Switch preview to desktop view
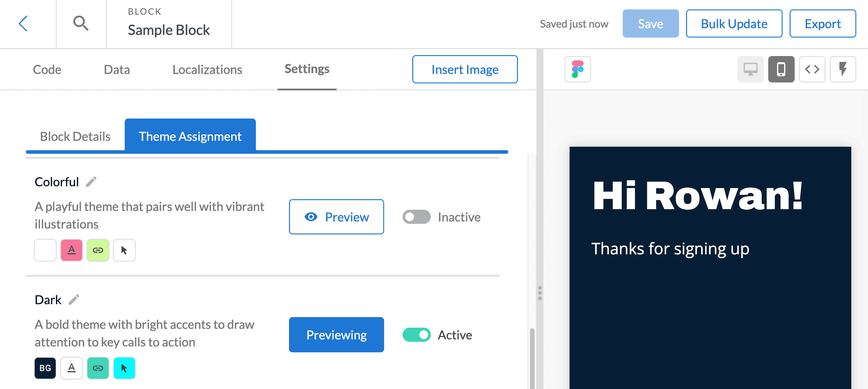This screenshot has width=868, height=389. pos(750,69)
